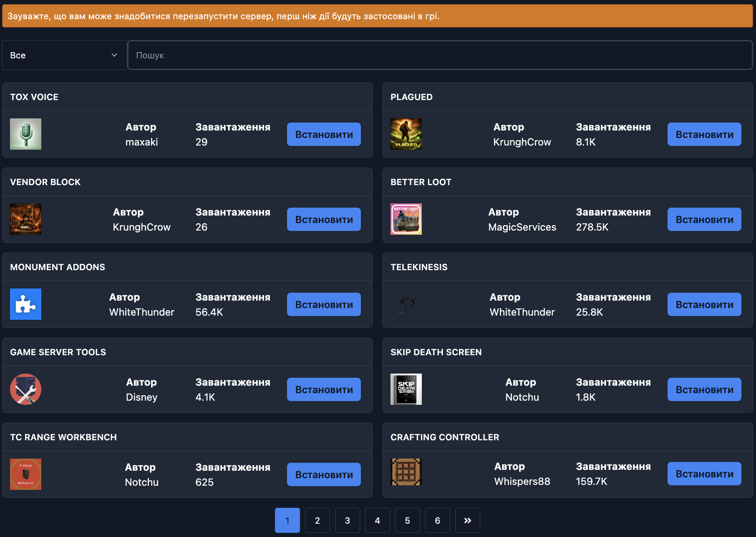Go to page 2 of plugins
Viewport: 756px width, 537px height.
click(317, 520)
